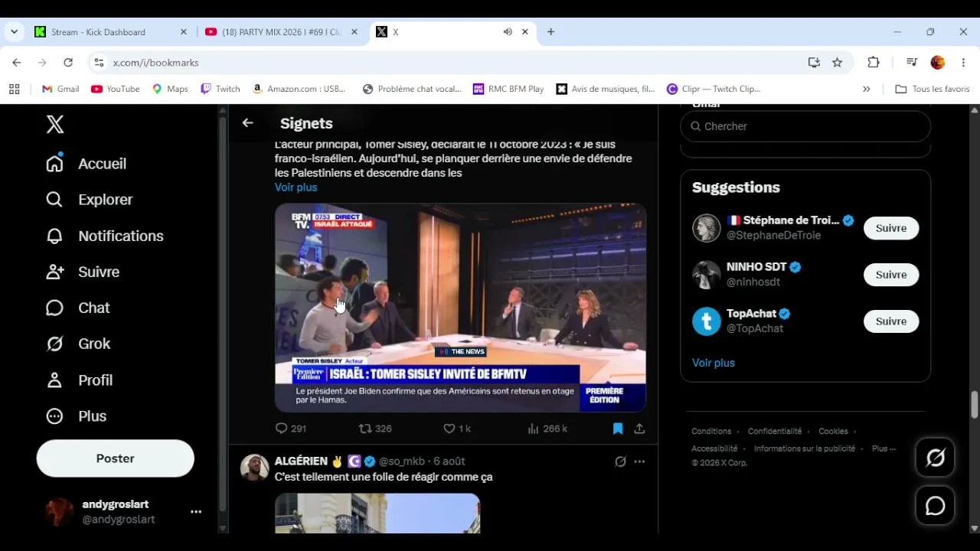Expand the Plus menu in sidebar

[76, 416]
